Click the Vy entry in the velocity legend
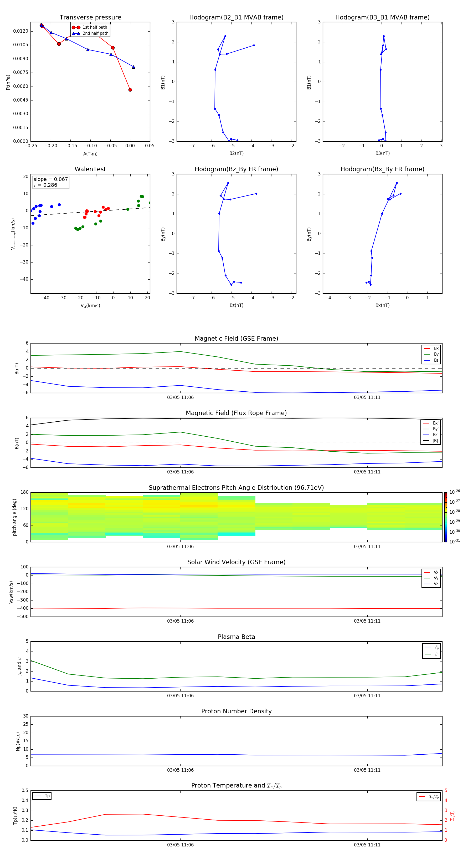The height and width of the screenshot is (868, 473). click(431, 578)
